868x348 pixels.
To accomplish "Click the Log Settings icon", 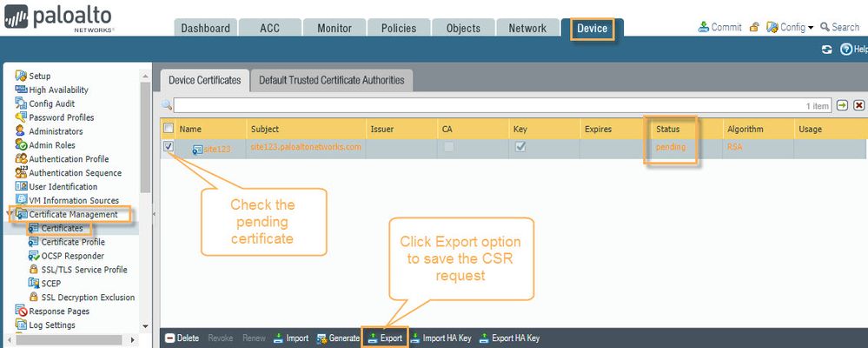I will coord(21,325).
